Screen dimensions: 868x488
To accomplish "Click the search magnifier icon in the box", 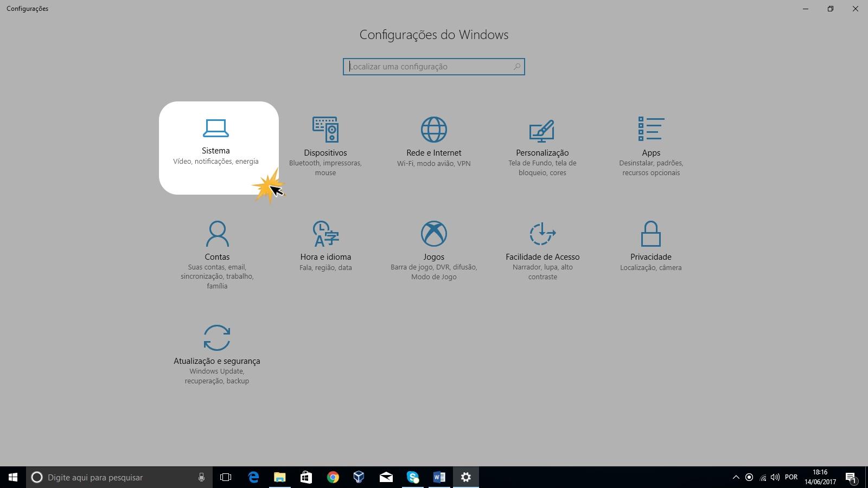I will tap(517, 67).
